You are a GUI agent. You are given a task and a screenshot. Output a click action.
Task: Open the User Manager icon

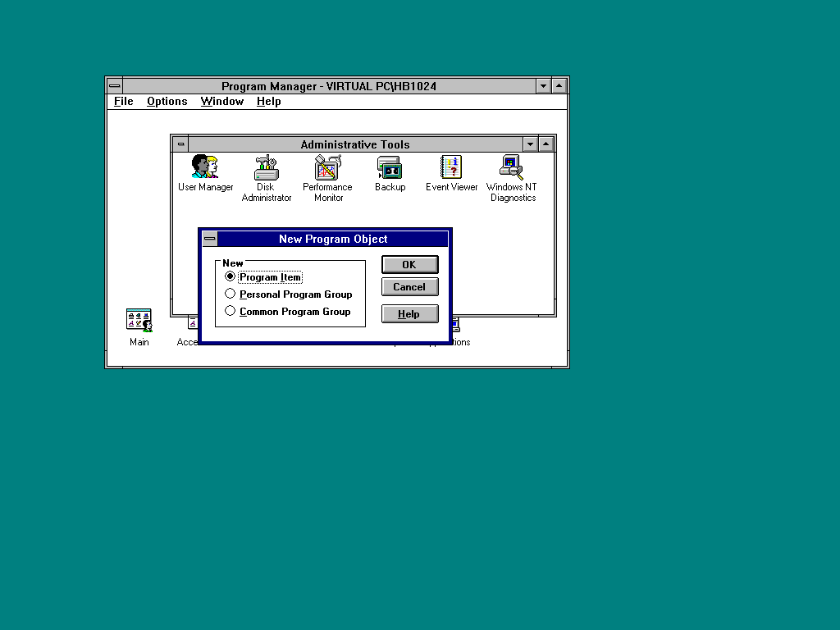pyautogui.click(x=205, y=167)
